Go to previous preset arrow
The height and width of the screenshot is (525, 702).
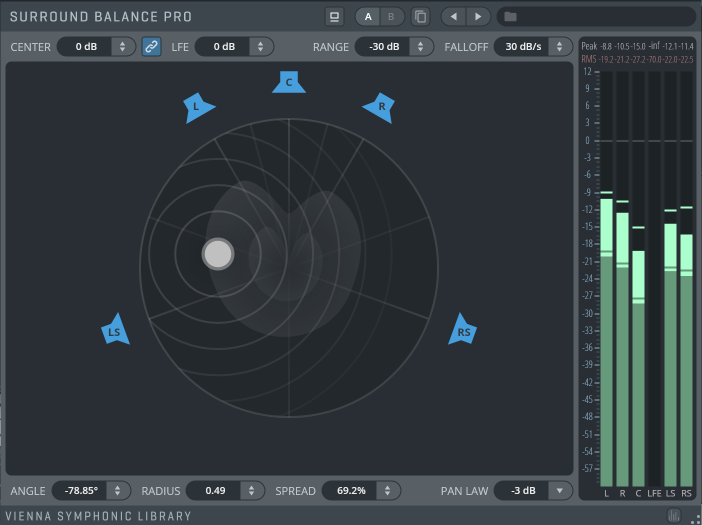pos(454,17)
